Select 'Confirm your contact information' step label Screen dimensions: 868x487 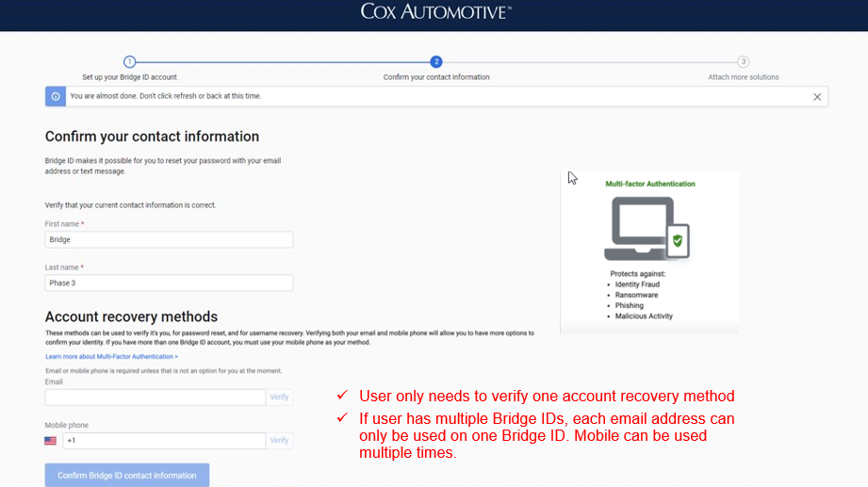coord(436,77)
